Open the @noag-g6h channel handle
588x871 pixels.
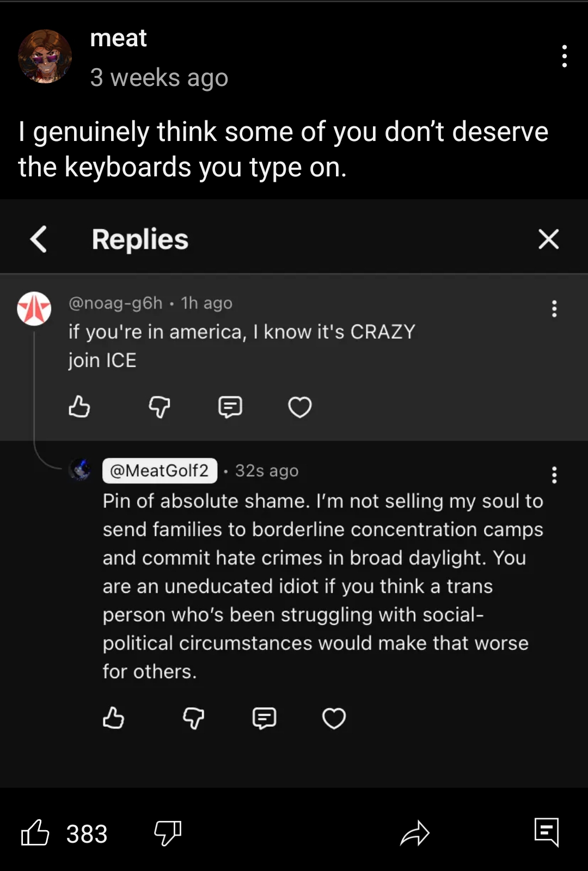tap(115, 303)
